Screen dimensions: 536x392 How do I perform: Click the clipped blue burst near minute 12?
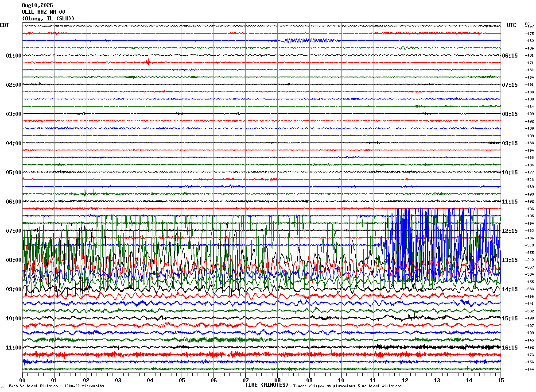tap(443, 245)
